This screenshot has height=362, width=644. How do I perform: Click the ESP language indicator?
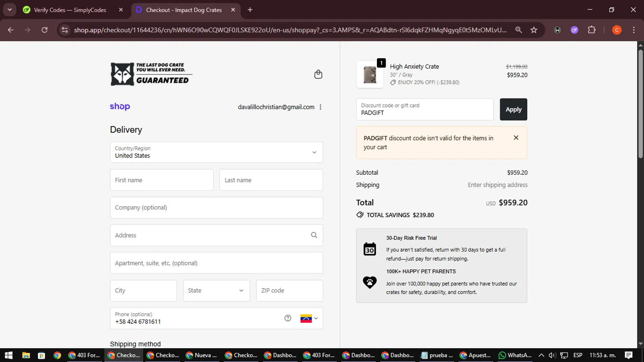(578, 355)
